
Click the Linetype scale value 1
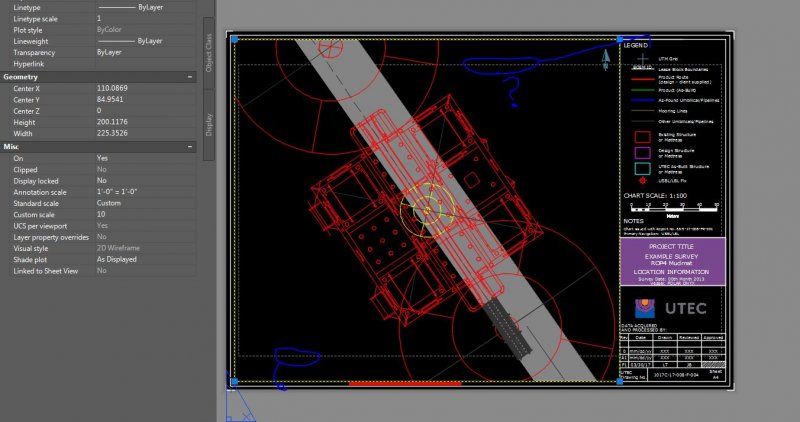coord(99,19)
